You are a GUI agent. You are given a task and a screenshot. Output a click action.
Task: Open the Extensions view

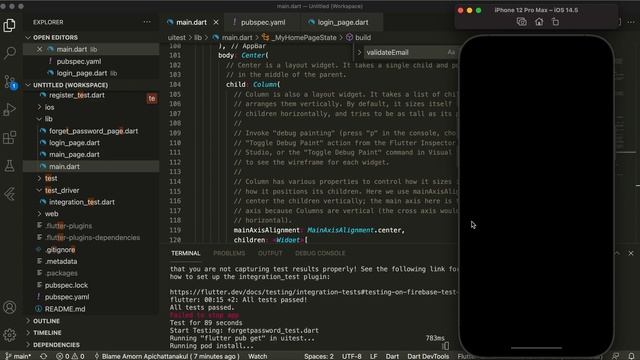click(x=9, y=138)
